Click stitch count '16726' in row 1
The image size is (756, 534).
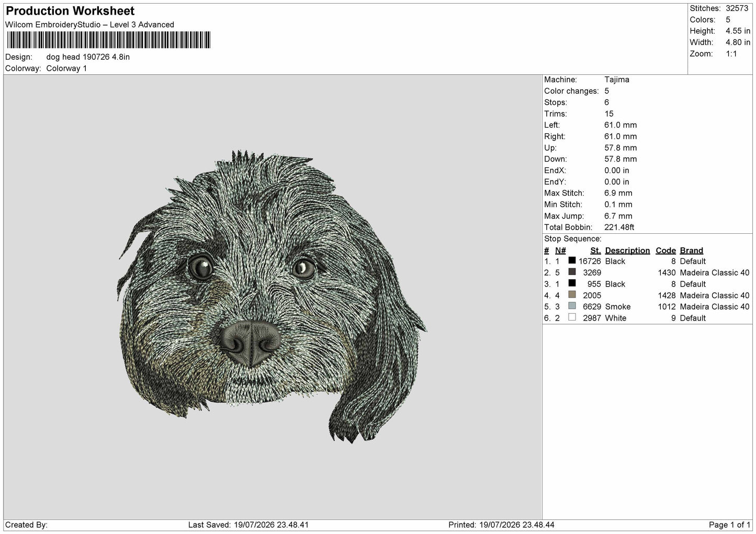(590, 261)
